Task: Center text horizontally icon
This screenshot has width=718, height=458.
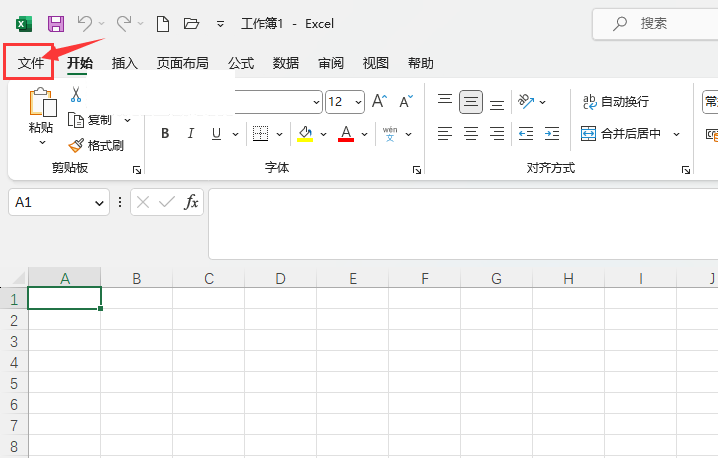Action: point(471,134)
